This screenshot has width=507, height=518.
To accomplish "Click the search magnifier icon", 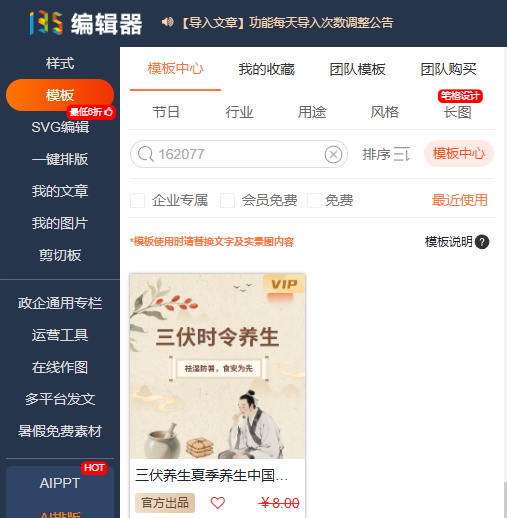I will tap(146, 154).
